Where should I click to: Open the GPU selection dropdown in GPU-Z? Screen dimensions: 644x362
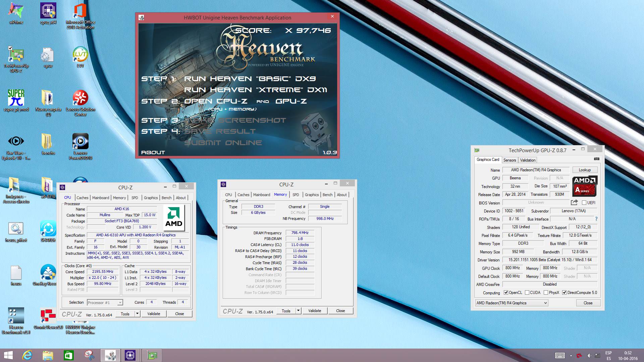click(512, 303)
